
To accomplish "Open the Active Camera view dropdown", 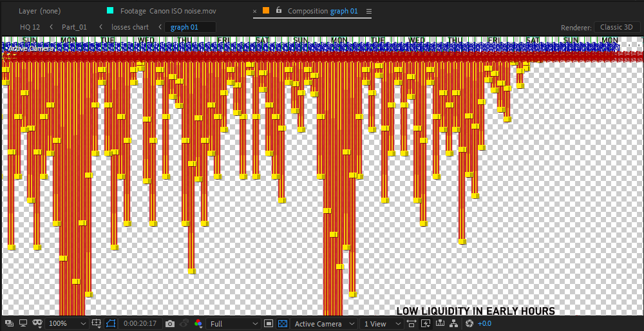I will pyautogui.click(x=324, y=324).
